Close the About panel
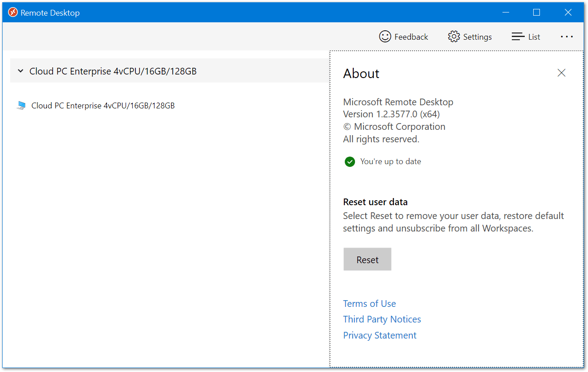 point(561,73)
